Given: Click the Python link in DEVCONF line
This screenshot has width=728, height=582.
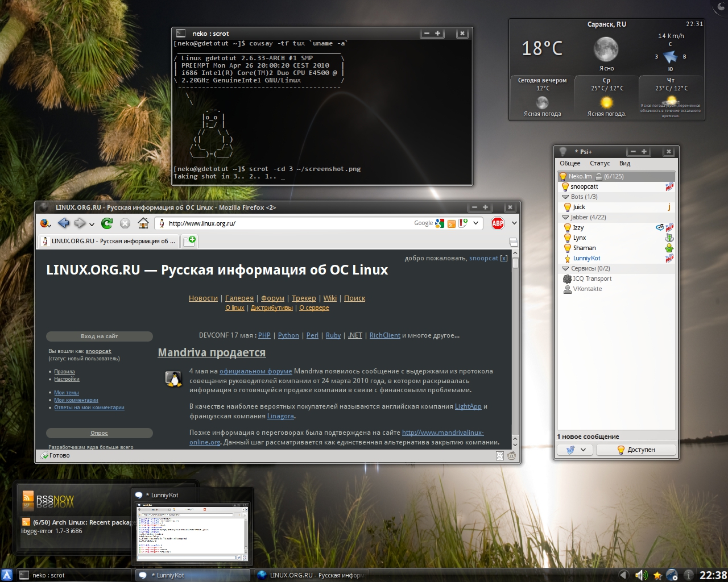Looking at the screenshot, I should pos(288,335).
